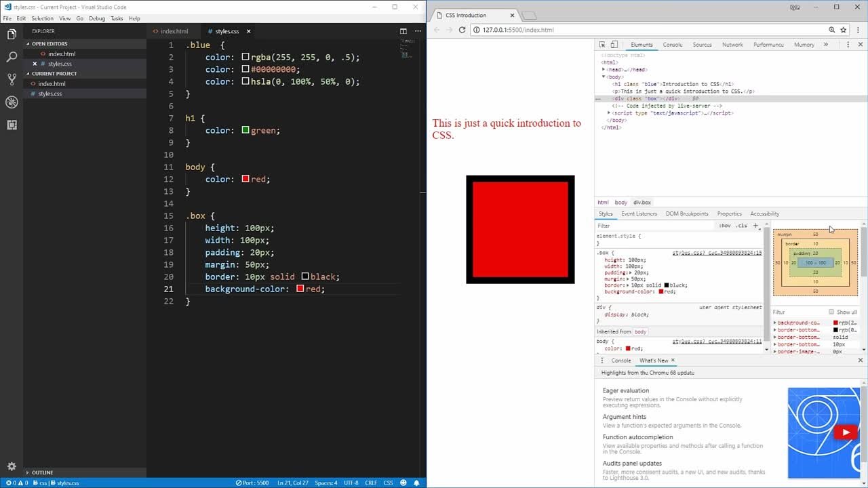Switch to the index.html editor tab
868x488 pixels.
click(x=174, y=31)
